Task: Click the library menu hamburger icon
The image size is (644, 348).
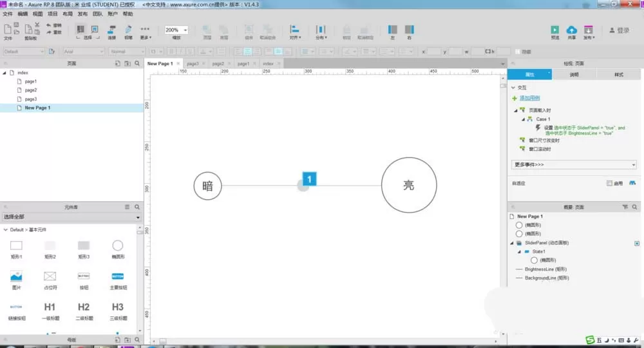Action: coord(128,207)
